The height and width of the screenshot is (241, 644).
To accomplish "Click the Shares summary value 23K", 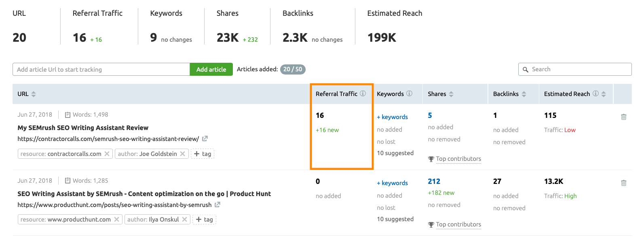I will [x=228, y=38].
